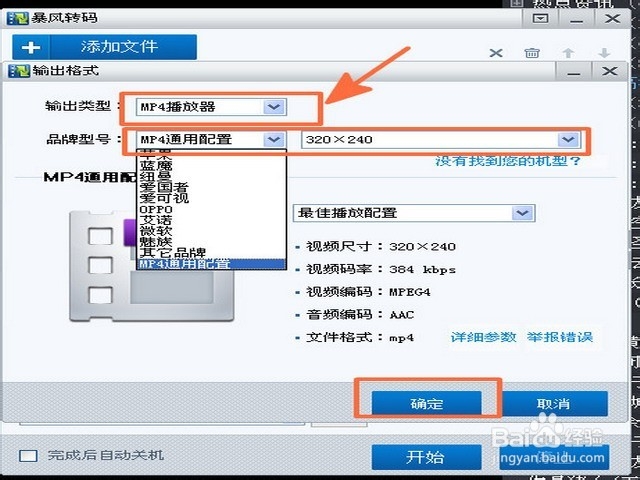
Task: Click the 视频码率：384 kbps text
Action: click(x=381, y=269)
